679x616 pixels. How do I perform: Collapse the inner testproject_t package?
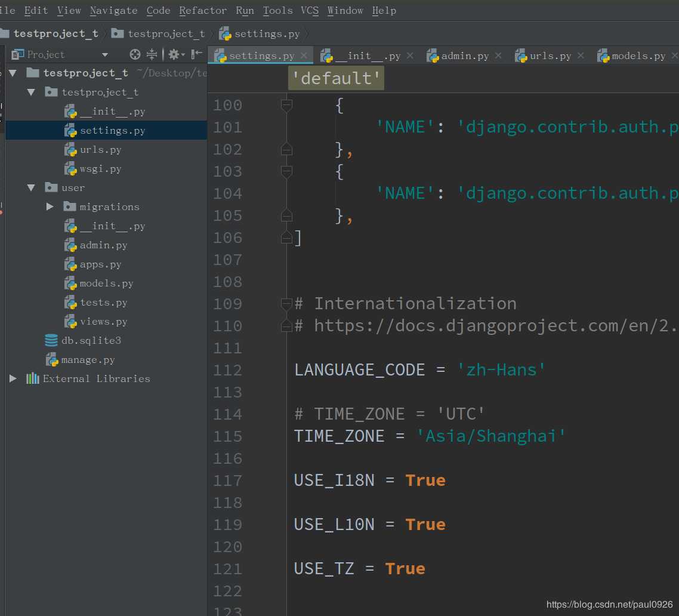(31, 93)
